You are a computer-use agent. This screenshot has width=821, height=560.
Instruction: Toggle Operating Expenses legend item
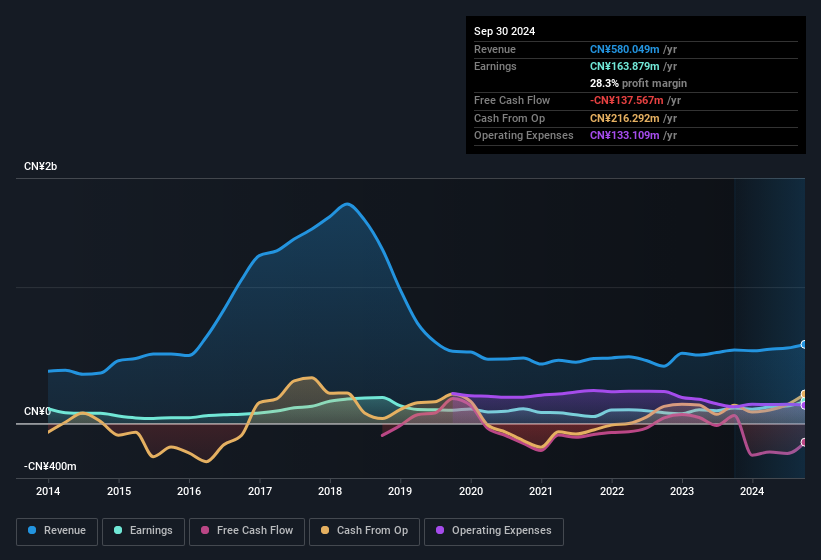[x=494, y=531]
